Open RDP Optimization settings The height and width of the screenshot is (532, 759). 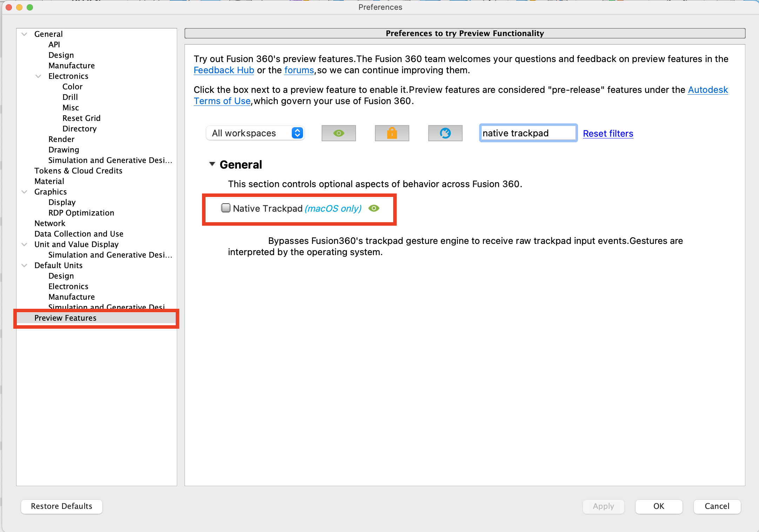tap(81, 213)
